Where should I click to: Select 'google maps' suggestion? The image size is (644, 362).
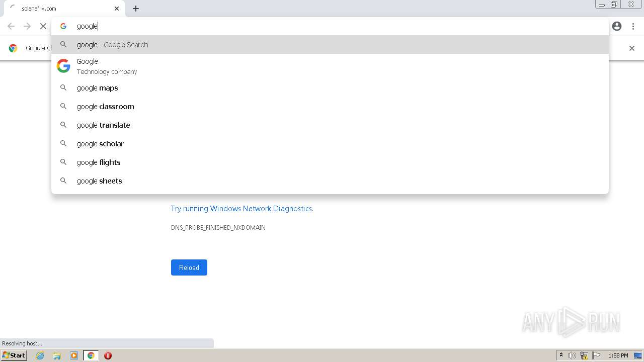point(330,88)
